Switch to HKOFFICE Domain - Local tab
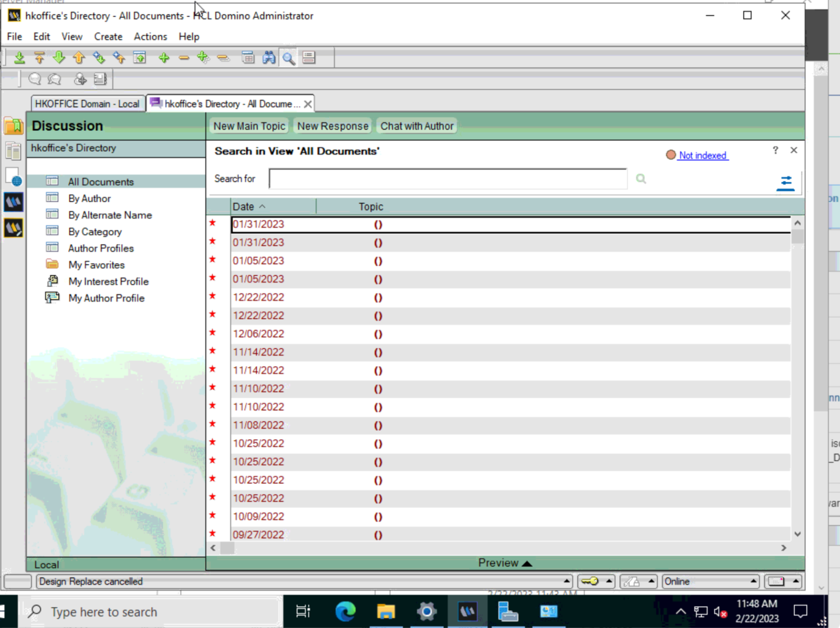 (x=87, y=104)
